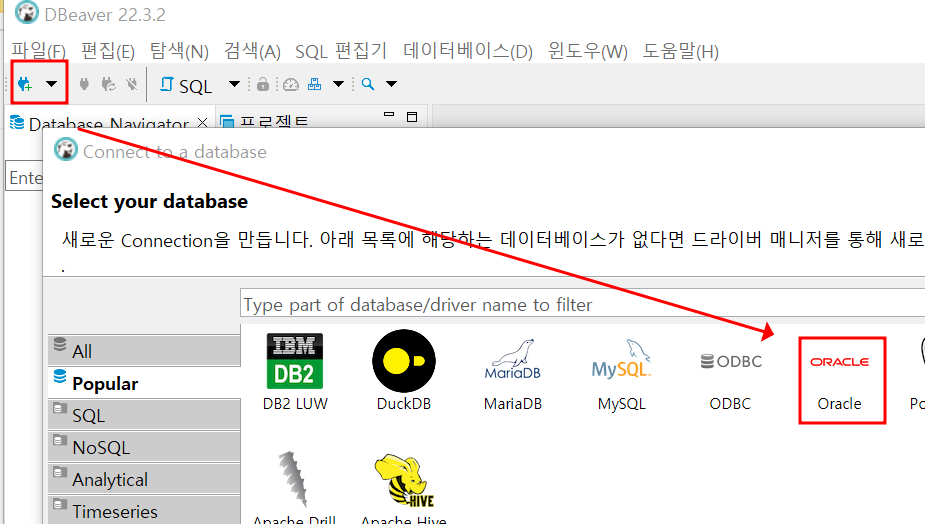Open the SQL Editor toolbar button
925x524 pixels.
[186, 86]
